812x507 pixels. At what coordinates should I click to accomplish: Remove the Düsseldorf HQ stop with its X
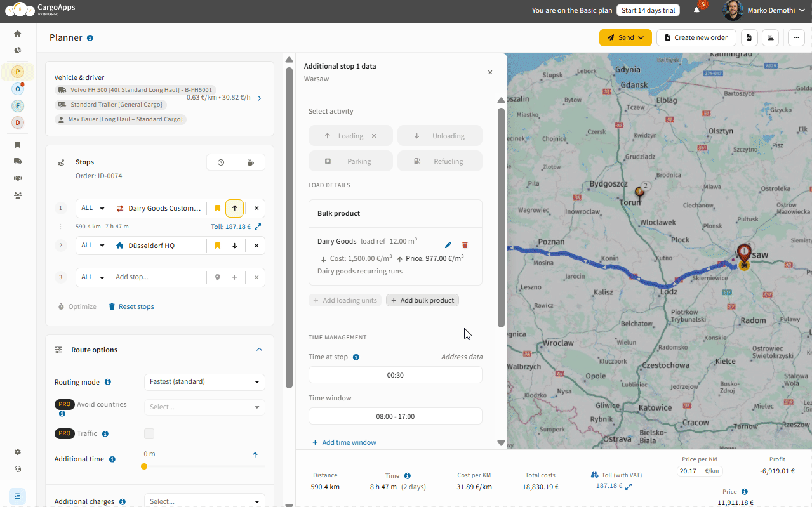[256, 246]
